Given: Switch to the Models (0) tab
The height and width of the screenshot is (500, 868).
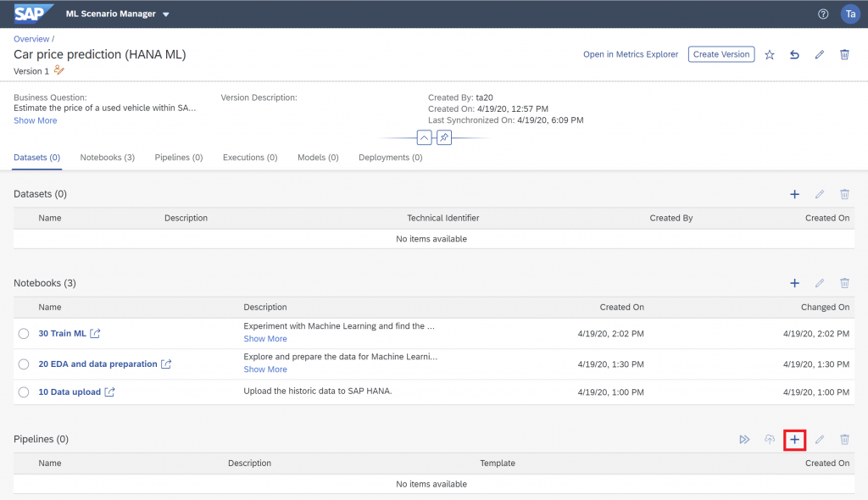Looking at the screenshot, I should [x=319, y=158].
